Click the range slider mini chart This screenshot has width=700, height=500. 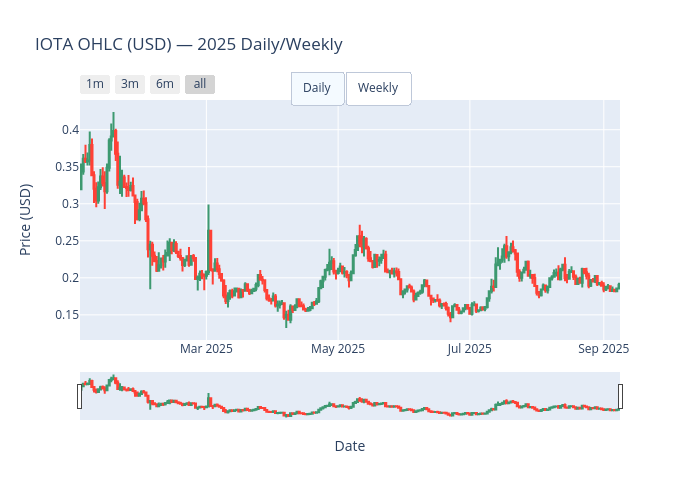(350, 396)
